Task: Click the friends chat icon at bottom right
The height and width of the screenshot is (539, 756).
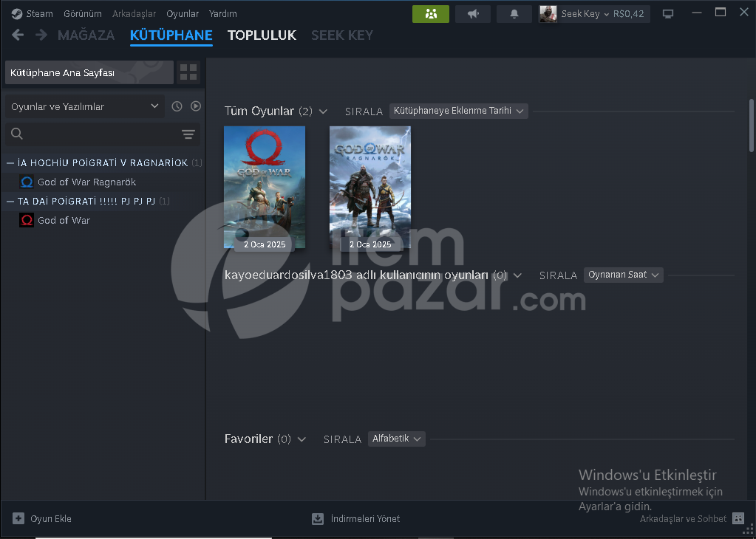Action: (738, 518)
